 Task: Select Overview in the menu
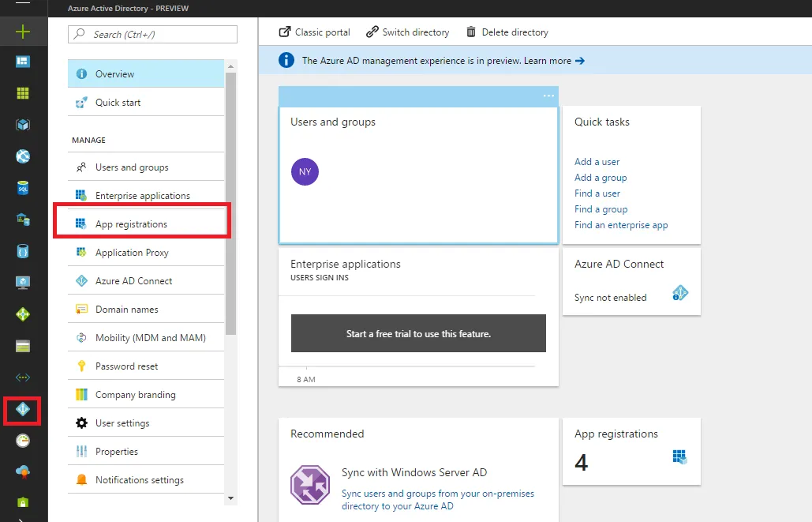tap(146, 73)
